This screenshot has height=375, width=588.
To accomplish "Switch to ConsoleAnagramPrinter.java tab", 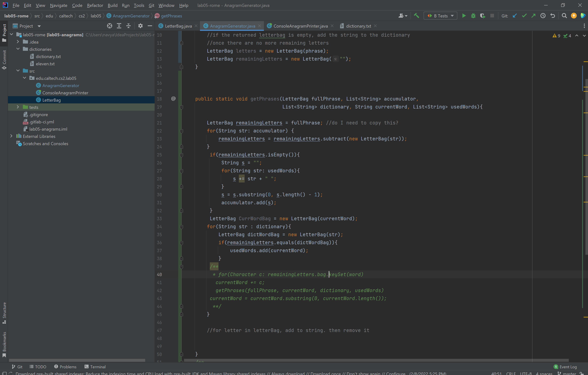I will (x=300, y=26).
